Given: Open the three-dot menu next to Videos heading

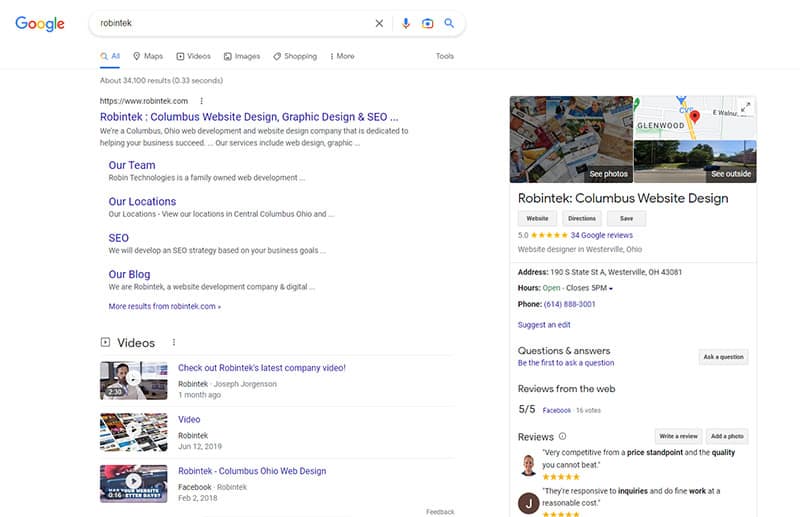Looking at the screenshot, I should [173, 343].
